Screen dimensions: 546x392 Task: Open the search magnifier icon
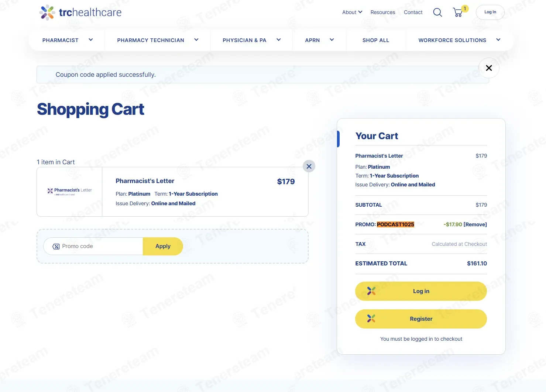click(437, 12)
